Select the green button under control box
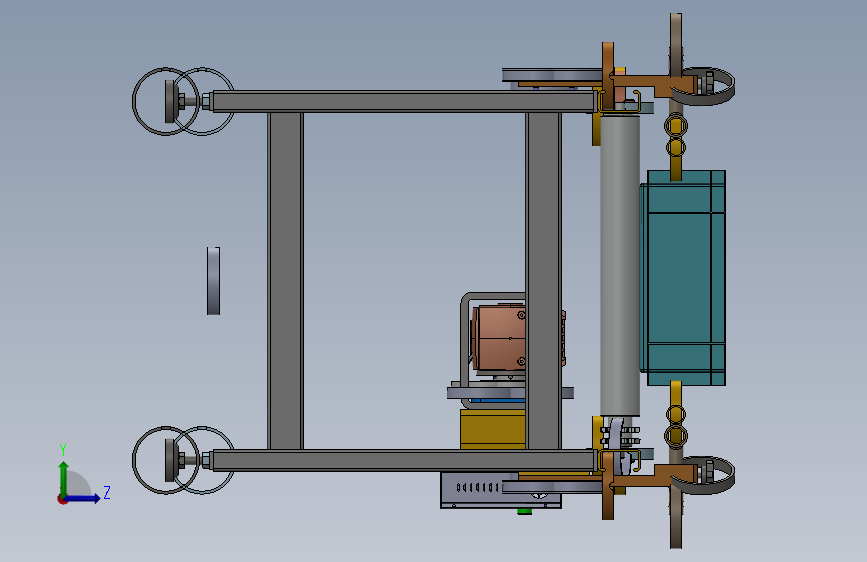This screenshot has width=867, height=562. point(524,512)
